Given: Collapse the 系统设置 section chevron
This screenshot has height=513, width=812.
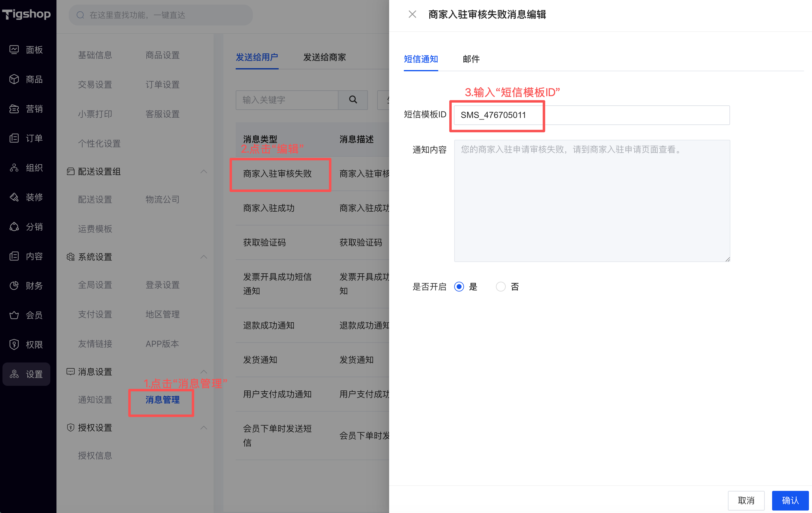Looking at the screenshot, I should tap(204, 257).
